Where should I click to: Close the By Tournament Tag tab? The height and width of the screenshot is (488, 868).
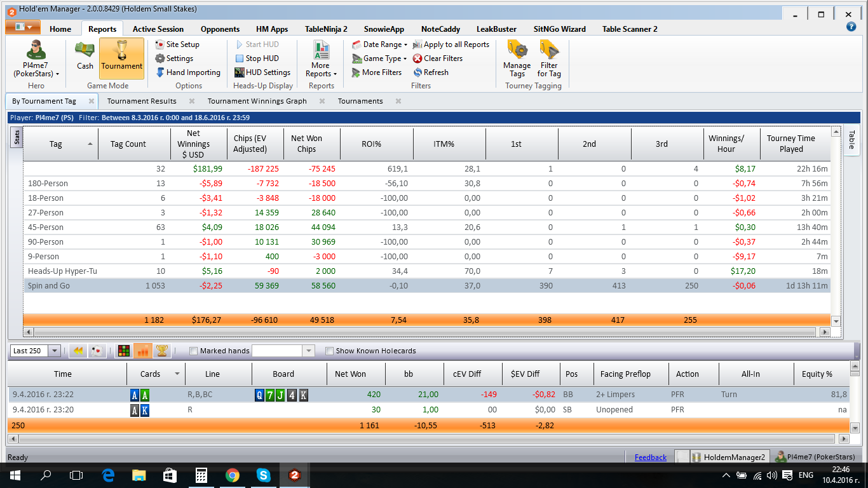(x=92, y=101)
